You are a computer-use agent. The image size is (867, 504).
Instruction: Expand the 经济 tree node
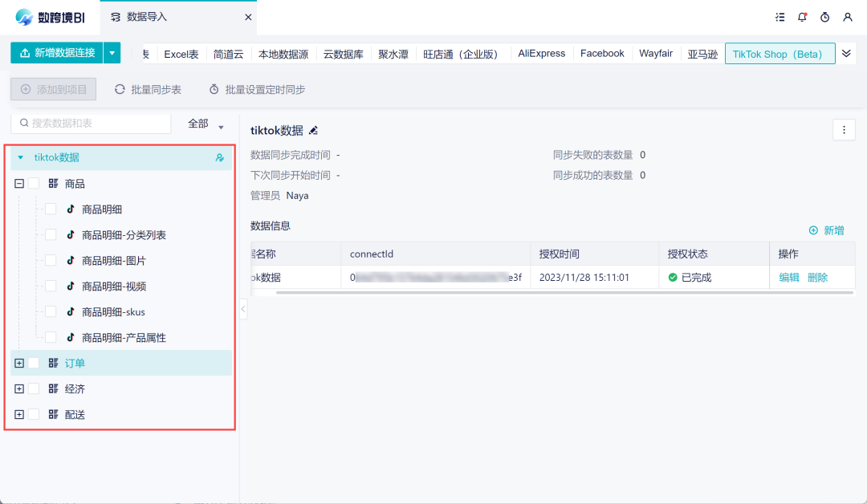click(19, 389)
